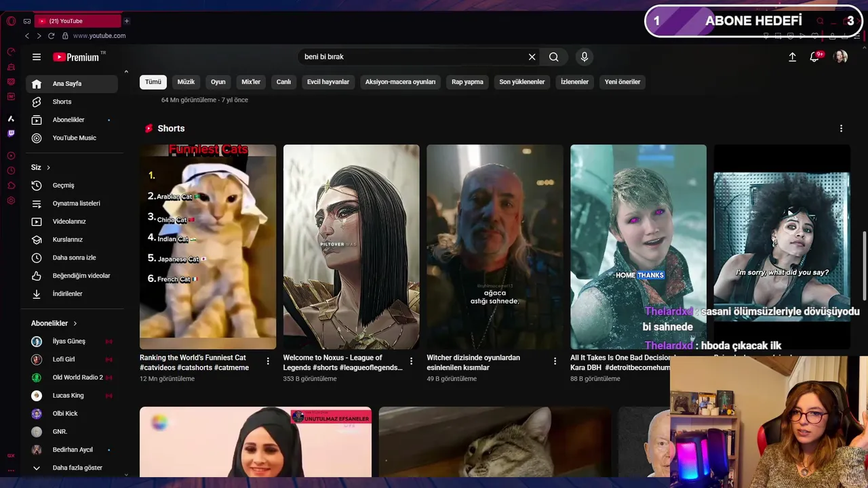Reload the page

[51, 36]
